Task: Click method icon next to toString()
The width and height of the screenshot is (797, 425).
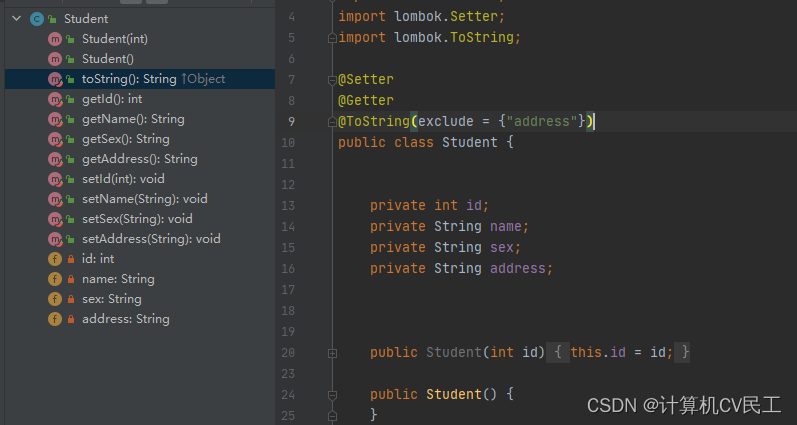Action: pyautogui.click(x=55, y=79)
